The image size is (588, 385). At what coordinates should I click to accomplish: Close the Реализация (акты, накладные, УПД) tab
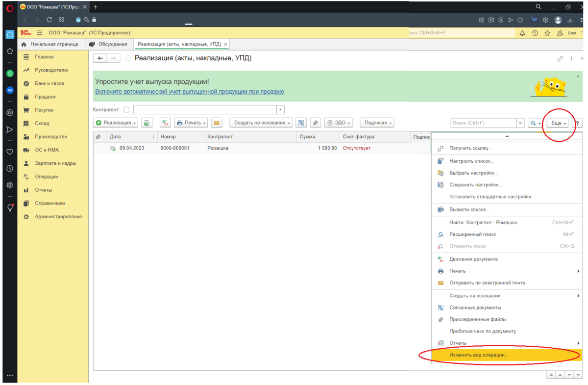point(225,45)
